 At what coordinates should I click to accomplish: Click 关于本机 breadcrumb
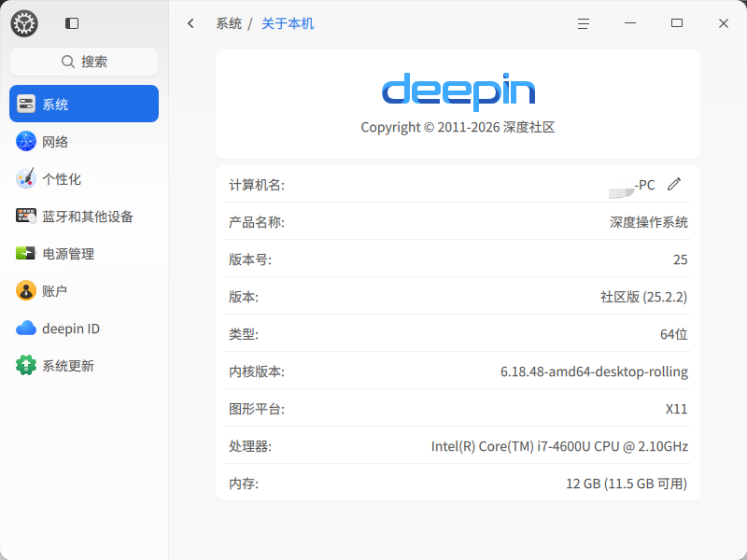point(288,23)
